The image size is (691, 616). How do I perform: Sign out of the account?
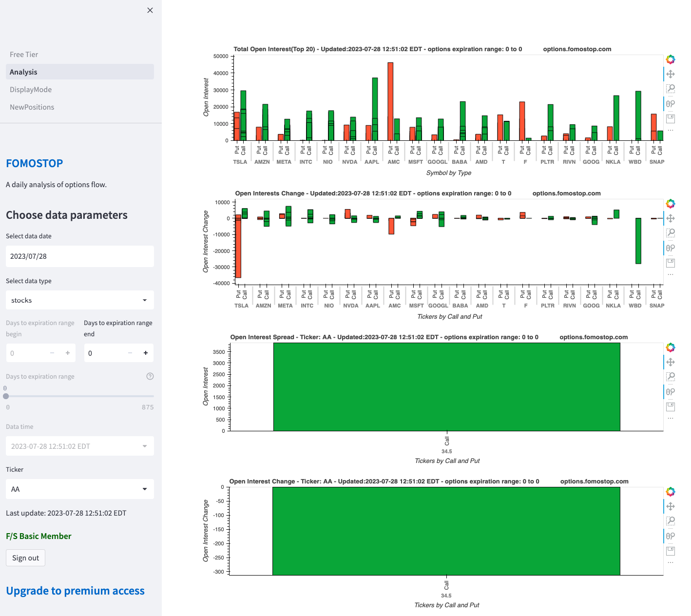tap(25, 558)
